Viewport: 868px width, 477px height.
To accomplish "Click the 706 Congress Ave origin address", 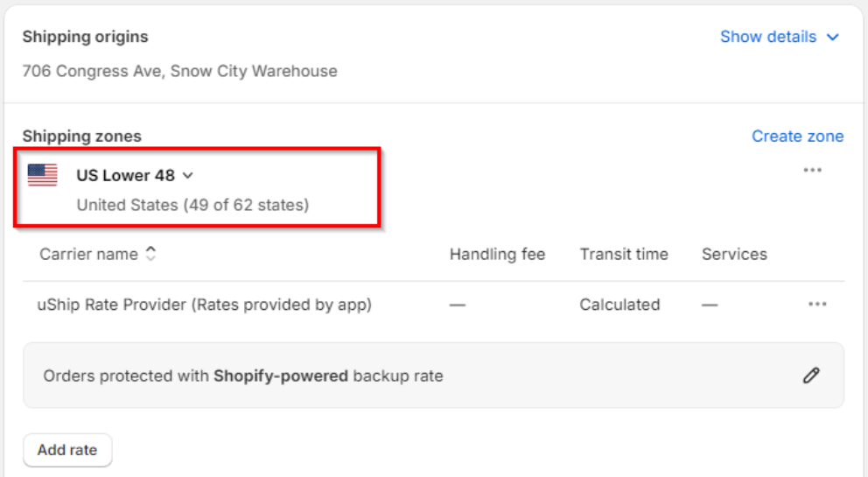I will 179,71.
